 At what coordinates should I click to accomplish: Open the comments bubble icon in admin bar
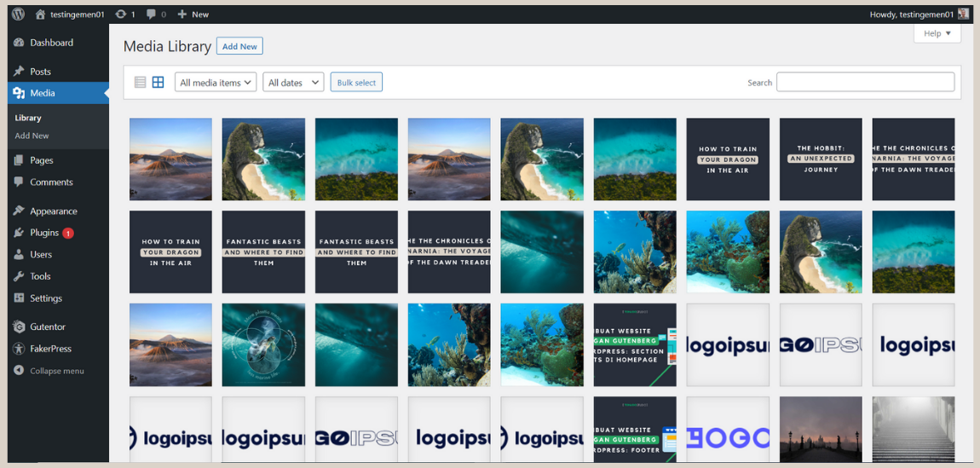tap(151, 14)
